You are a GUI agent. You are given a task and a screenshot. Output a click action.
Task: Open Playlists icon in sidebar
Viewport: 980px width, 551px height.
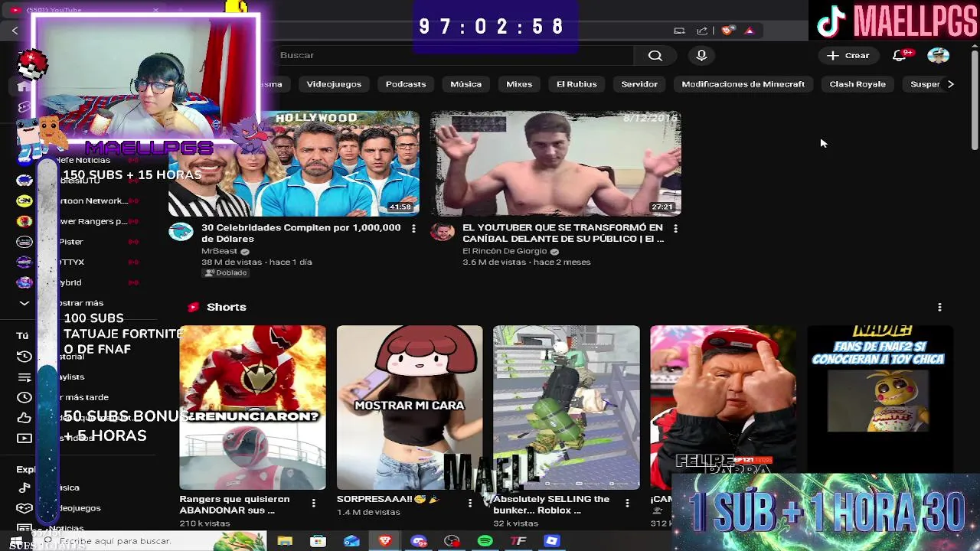(24, 377)
